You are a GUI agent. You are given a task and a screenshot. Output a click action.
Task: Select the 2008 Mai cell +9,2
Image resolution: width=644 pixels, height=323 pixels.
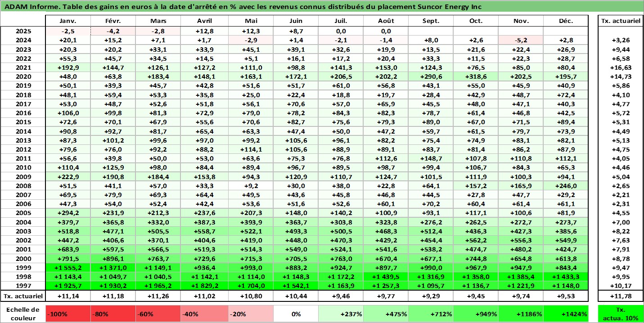click(251, 186)
